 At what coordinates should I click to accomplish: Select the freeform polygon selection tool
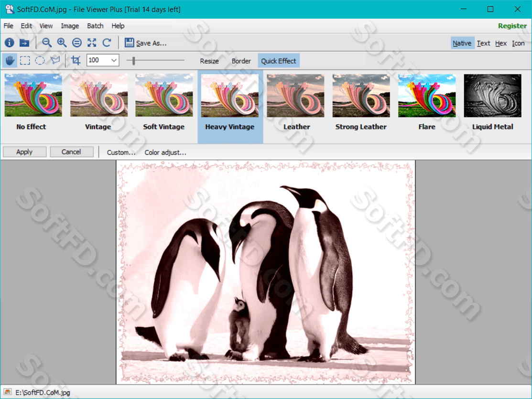(x=55, y=61)
